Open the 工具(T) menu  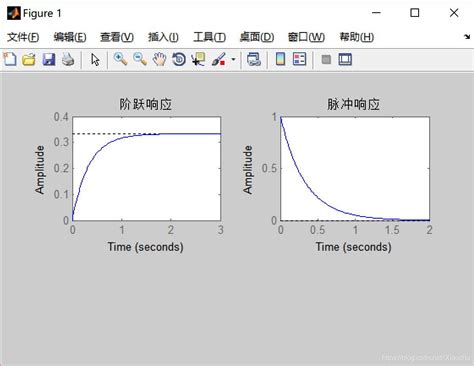click(x=210, y=37)
